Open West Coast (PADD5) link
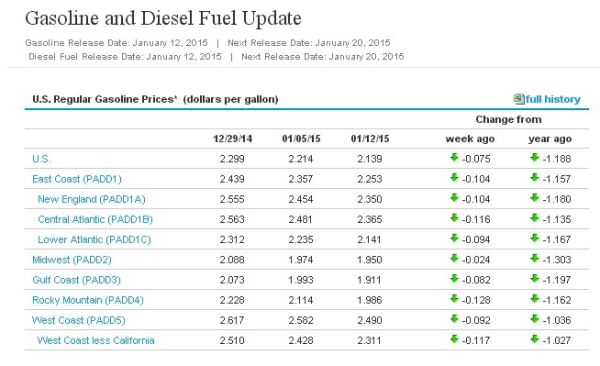 [78, 320]
